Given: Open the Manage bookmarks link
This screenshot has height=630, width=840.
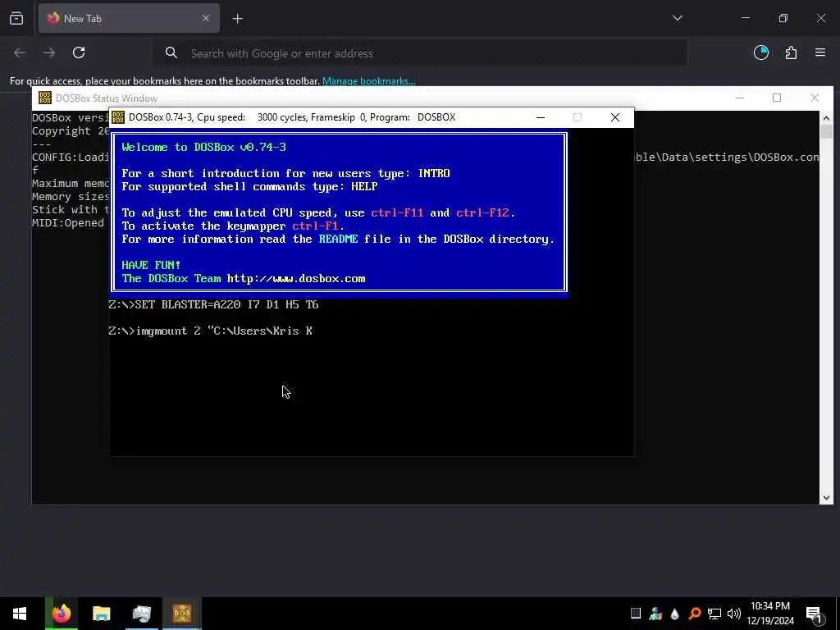Looking at the screenshot, I should pyautogui.click(x=368, y=81).
